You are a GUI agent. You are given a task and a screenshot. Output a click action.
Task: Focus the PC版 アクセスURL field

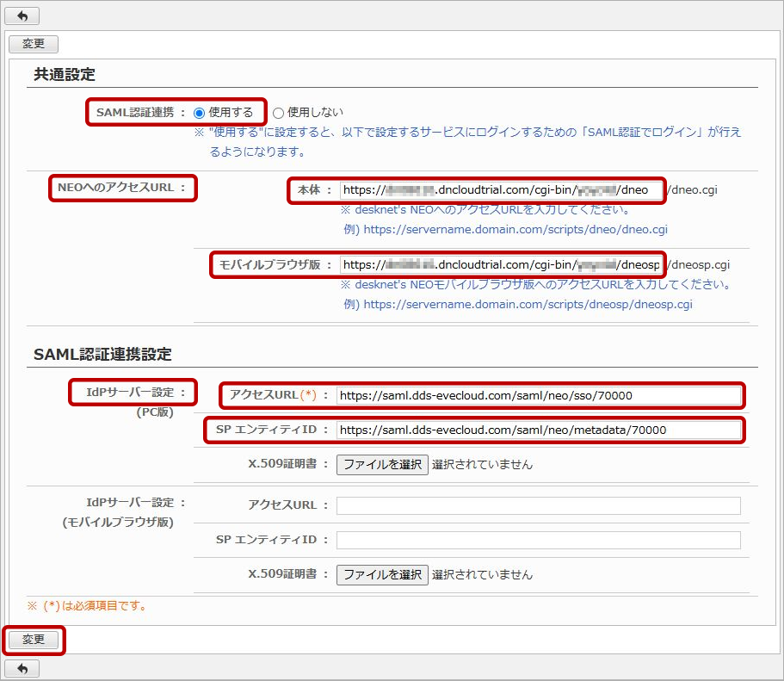point(538,396)
